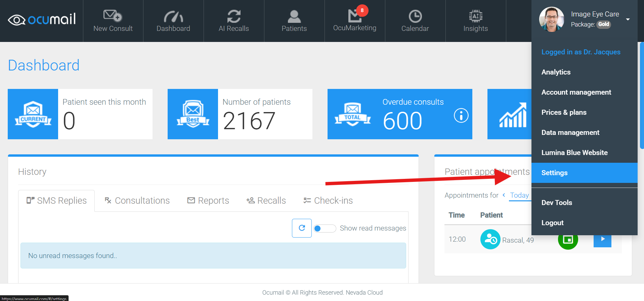Click Overdue consults count 600
The image size is (644, 301).
coord(402,121)
